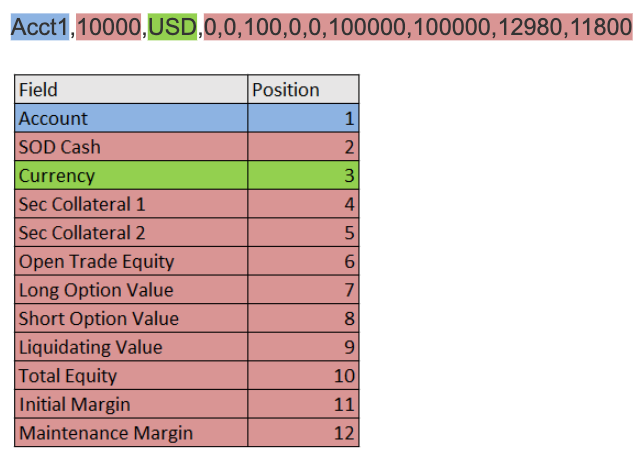Image resolution: width=640 pixels, height=462 pixels.
Task: Click the green highlighted USD text
Action: click(172, 27)
